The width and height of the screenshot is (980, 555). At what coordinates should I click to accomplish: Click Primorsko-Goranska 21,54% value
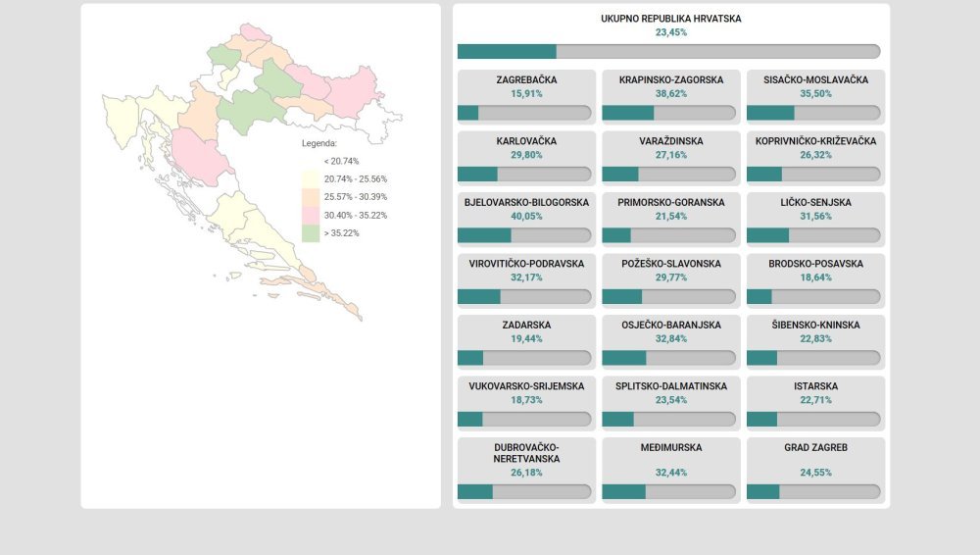[x=671, y=217]
